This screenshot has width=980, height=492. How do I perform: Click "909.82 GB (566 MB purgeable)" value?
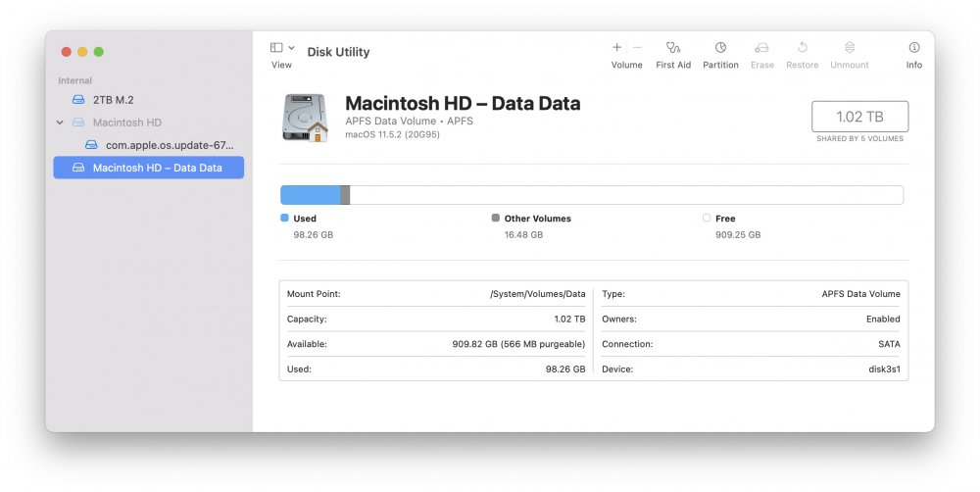click(518, 344)
